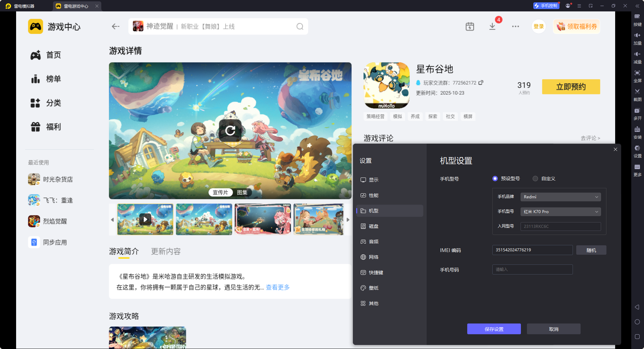Click the 加量 volume up icon
Viewport: 644px width, 349px height.
(637, 38)
